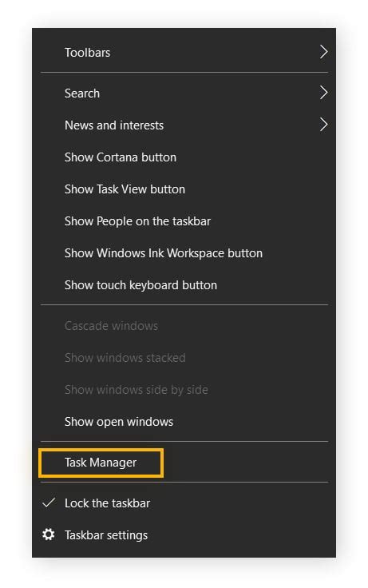Open the News and interests submenu arrow
Image resolution: width=368 pixels, height=588 pixels.
(x=323, y=124)
